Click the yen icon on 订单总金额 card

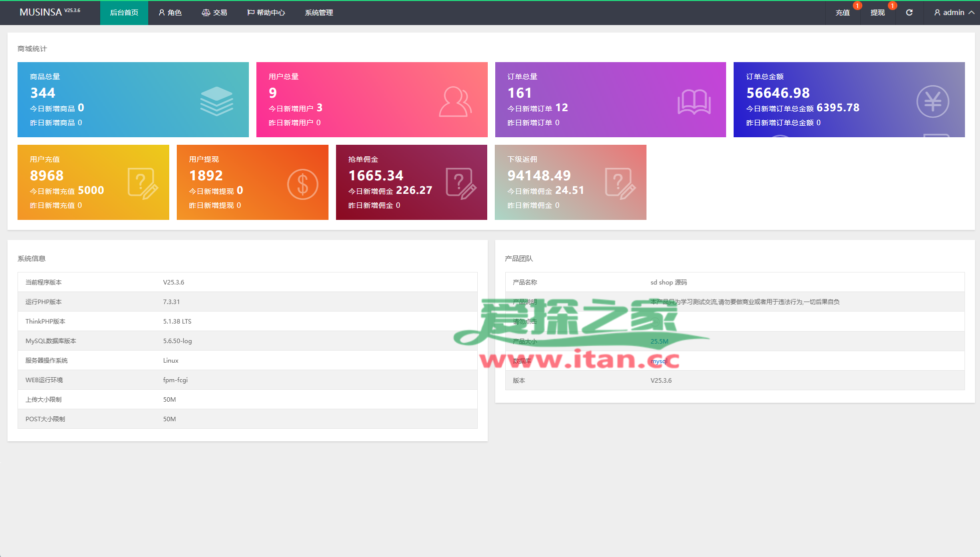[x=932, y=102]
